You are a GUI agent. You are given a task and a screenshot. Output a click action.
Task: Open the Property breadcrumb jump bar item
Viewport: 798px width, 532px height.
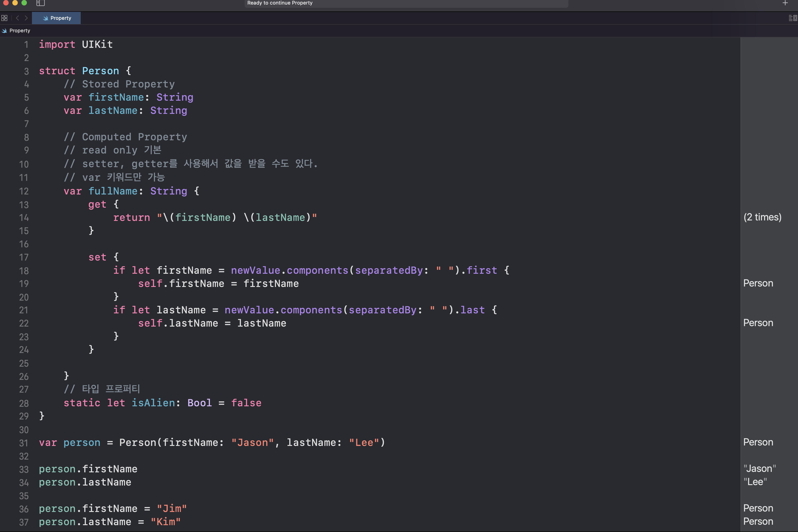tap(20, 31)
